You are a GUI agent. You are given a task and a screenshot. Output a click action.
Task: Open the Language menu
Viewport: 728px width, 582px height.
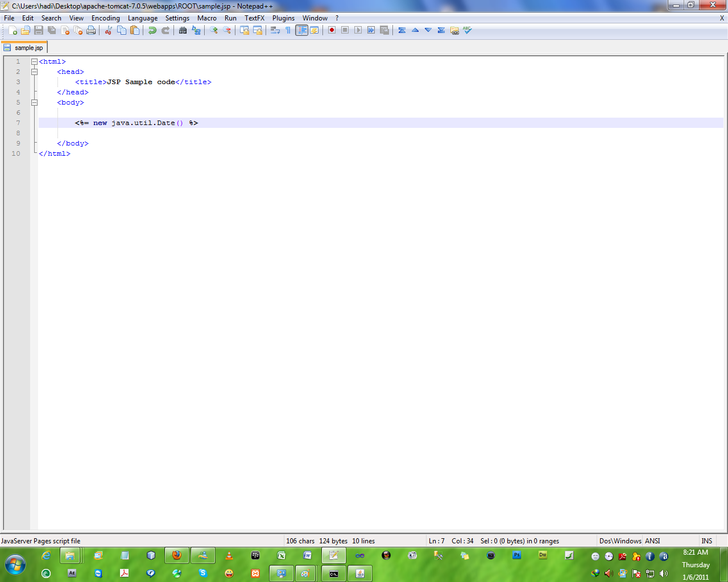[143, 18]
